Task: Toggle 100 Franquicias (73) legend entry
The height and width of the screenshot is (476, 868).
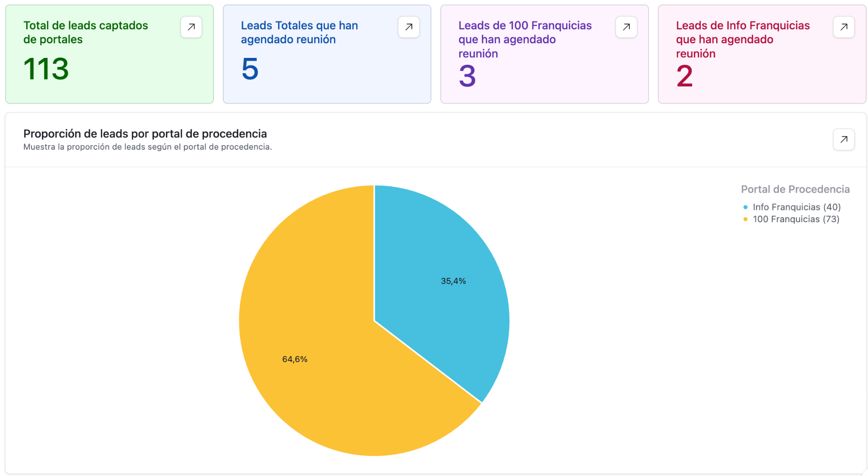Action: [791, 219]
